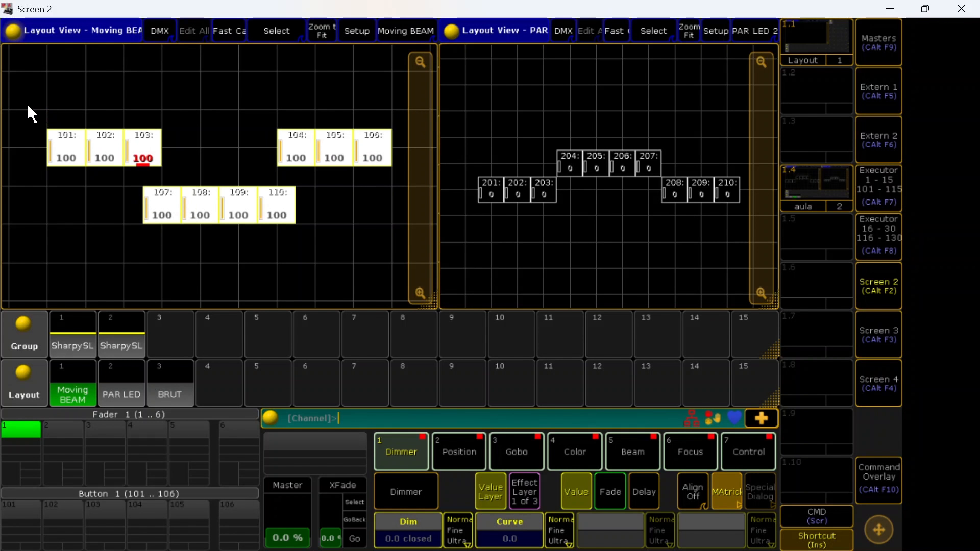The width and height of the screenshot is (980, 551).
Task: Select the Focus preset type tab
Action: tap(690, 452)
